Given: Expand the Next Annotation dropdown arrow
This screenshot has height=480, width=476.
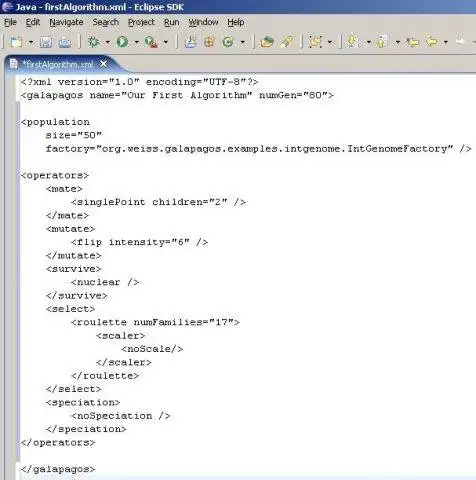Looking at the screenshot, I should (x=369, y=42).
